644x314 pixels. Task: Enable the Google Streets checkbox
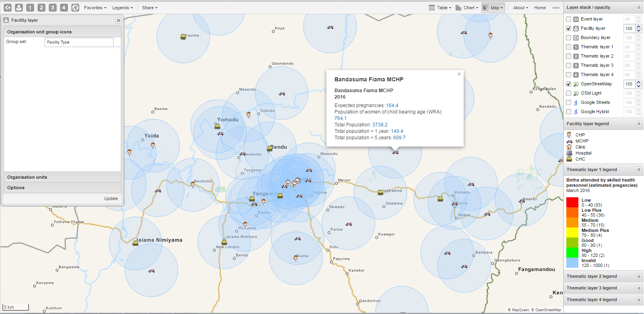click(568, 103)
